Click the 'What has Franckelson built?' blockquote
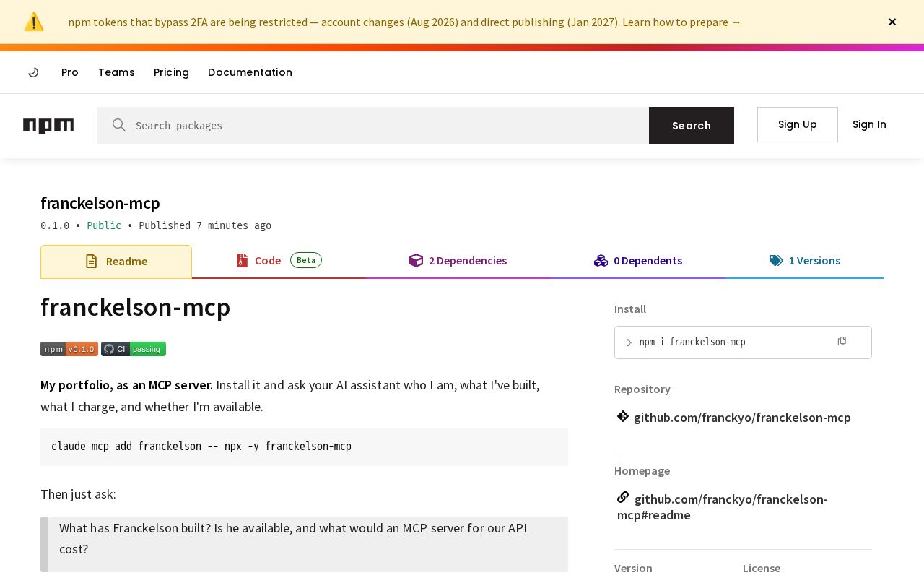The width and height of the screenshot is (924, 578). pos(304,544)
